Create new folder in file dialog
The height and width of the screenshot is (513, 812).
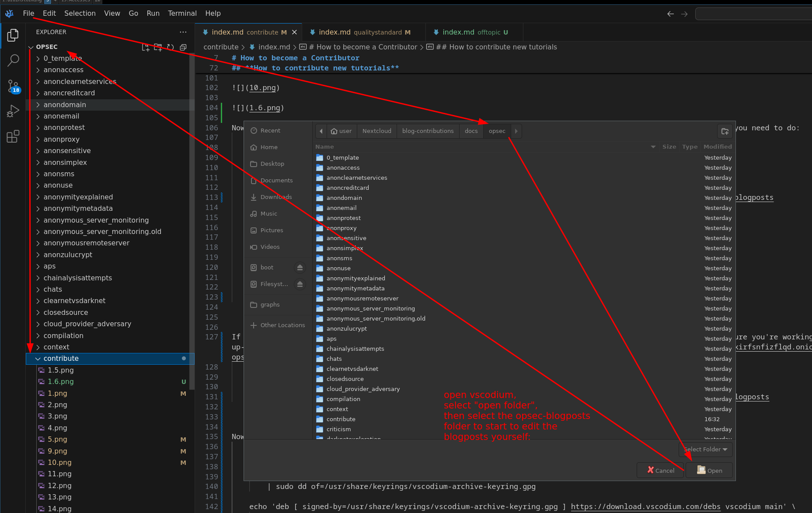tap(725, 131)
